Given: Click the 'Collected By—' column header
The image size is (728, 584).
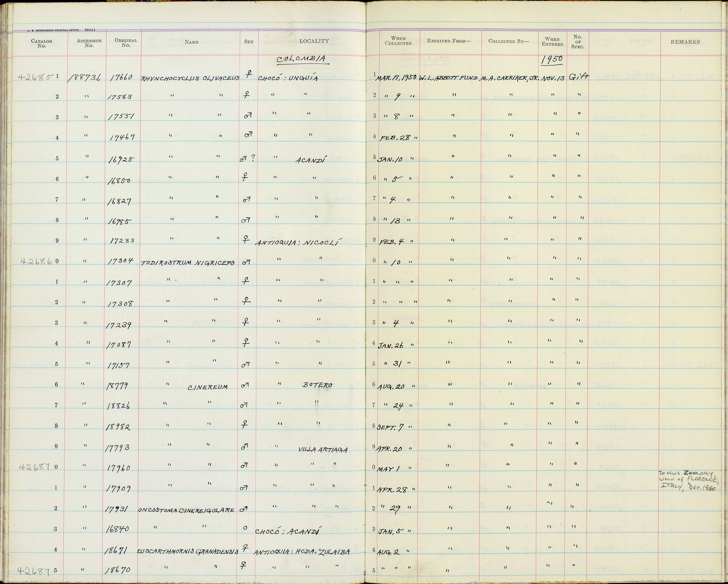Looking at the screenshot, I should tap(509, 41).
